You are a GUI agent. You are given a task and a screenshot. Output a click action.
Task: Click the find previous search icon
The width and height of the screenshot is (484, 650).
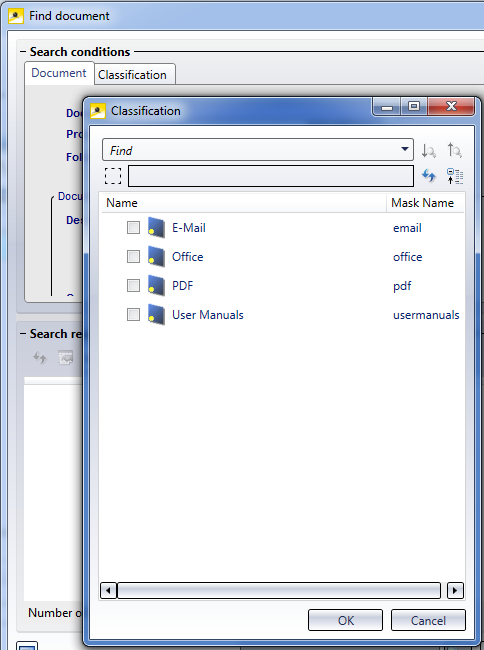455,150
